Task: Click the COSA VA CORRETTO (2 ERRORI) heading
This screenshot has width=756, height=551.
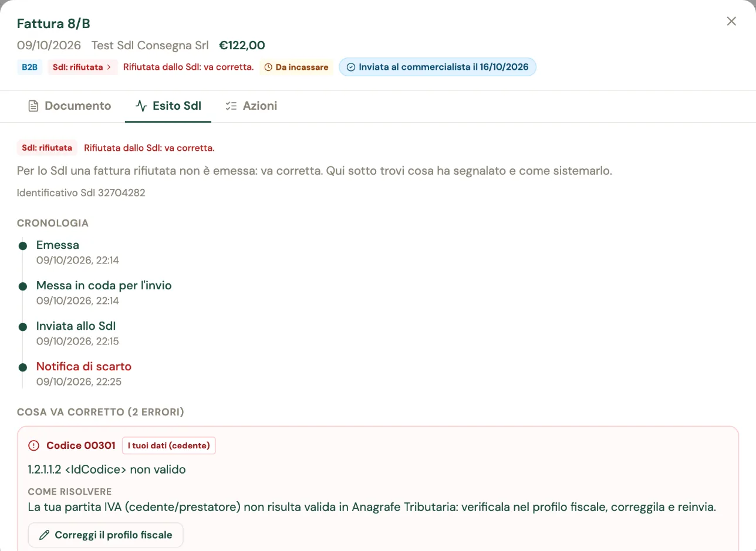Action: click(100, 412)
